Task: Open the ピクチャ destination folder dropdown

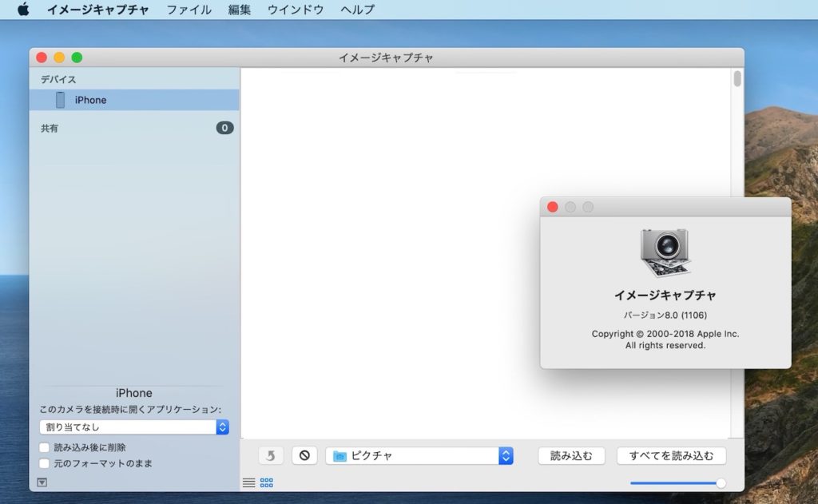Action: tap(419, 455)
